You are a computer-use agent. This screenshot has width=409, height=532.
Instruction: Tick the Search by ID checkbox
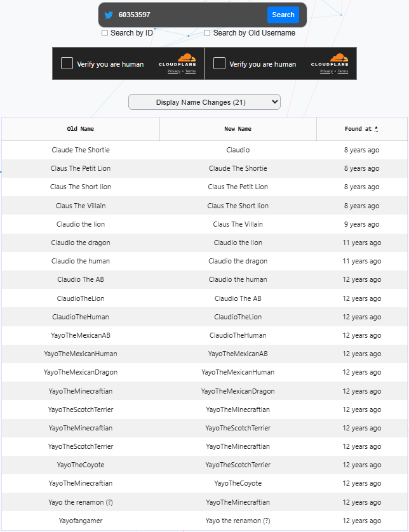click(105, 33)
